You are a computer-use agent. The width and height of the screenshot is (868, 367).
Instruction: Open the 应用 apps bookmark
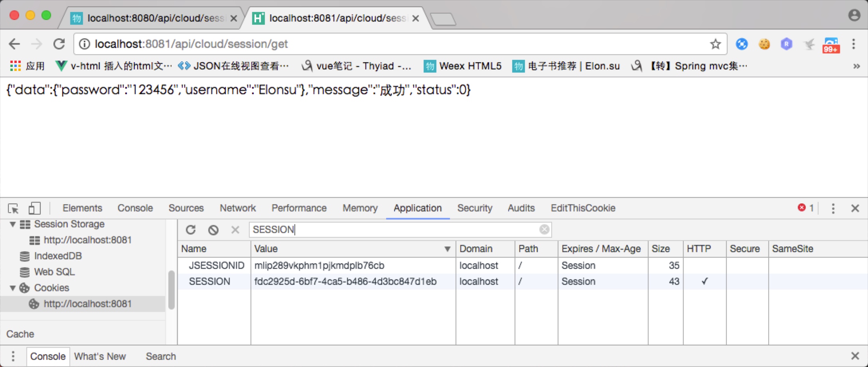[27, 66]
